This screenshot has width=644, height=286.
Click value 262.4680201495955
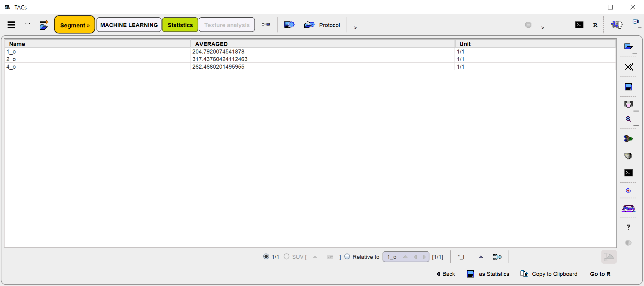point(218,66)
